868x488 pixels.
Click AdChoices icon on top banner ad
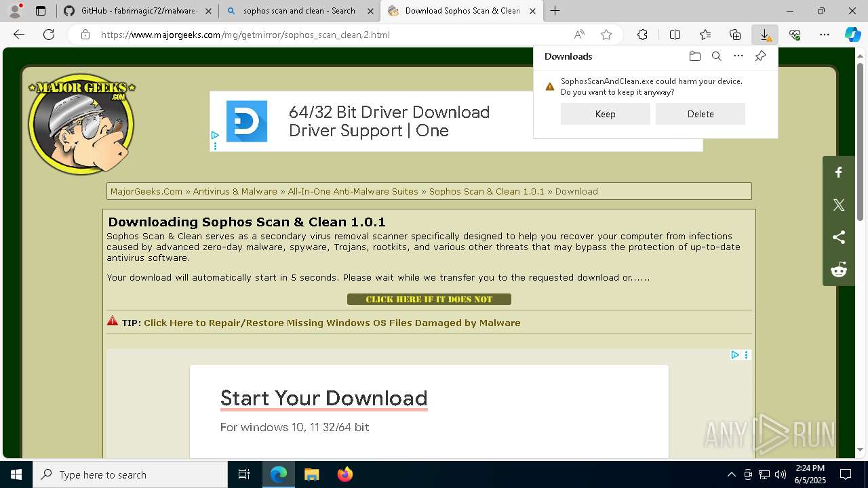pos(215,136)
